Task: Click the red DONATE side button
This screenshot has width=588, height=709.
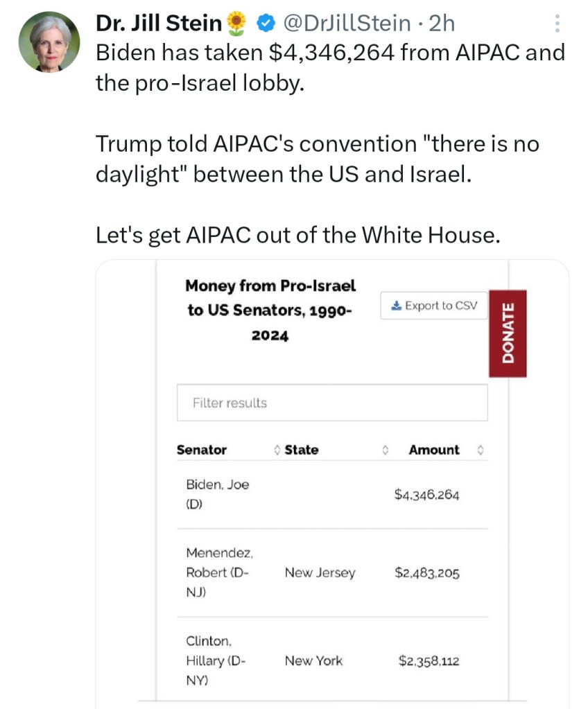Action: (x=508, y=333)
